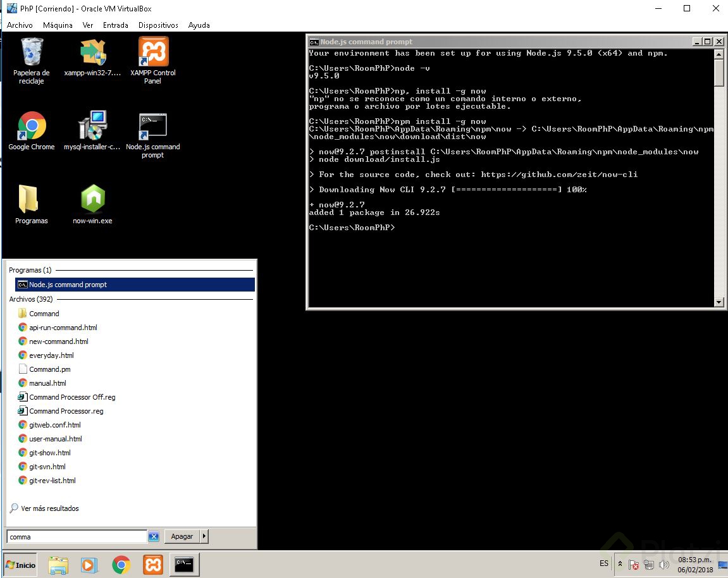Click the Show desktop button in tray corner

click(x=723, y=565)
